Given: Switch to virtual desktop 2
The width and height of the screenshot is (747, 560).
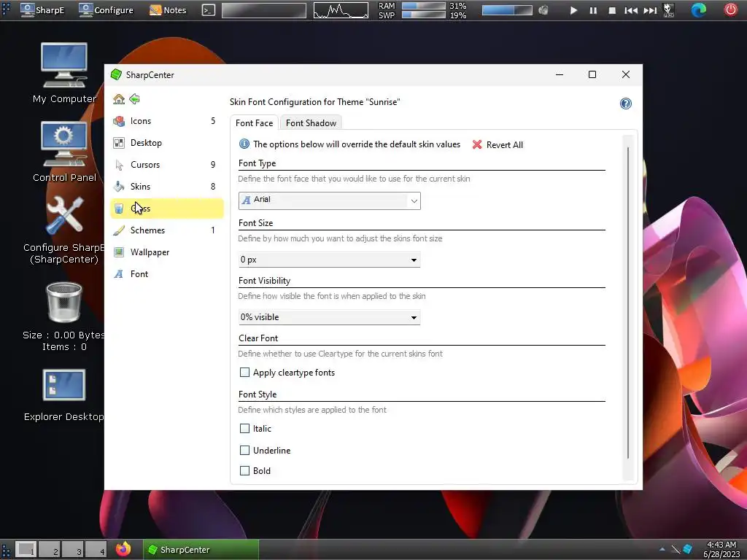Looking at the screenshot, I should 49,550.
